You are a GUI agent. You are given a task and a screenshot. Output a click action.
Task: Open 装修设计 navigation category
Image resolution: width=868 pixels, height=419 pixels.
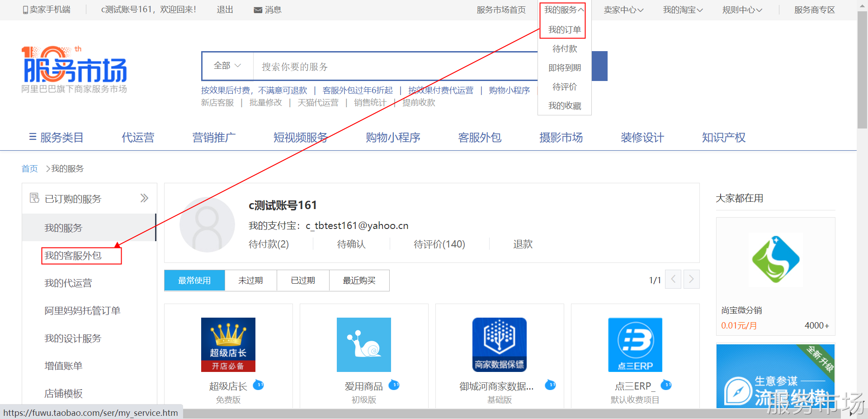pos(642,138)
